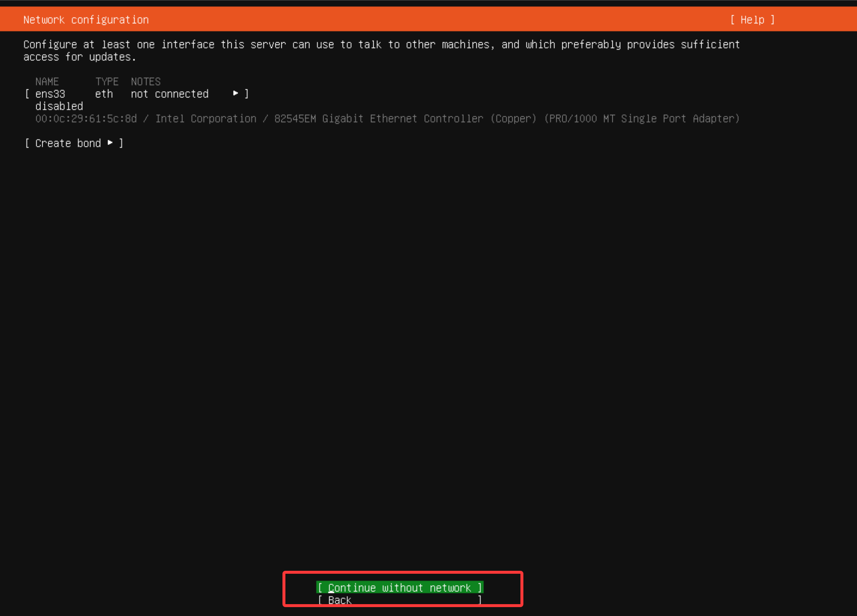Click the eth type entry
Viewport: 857px width, 616px height.
[x=104, y=94]
